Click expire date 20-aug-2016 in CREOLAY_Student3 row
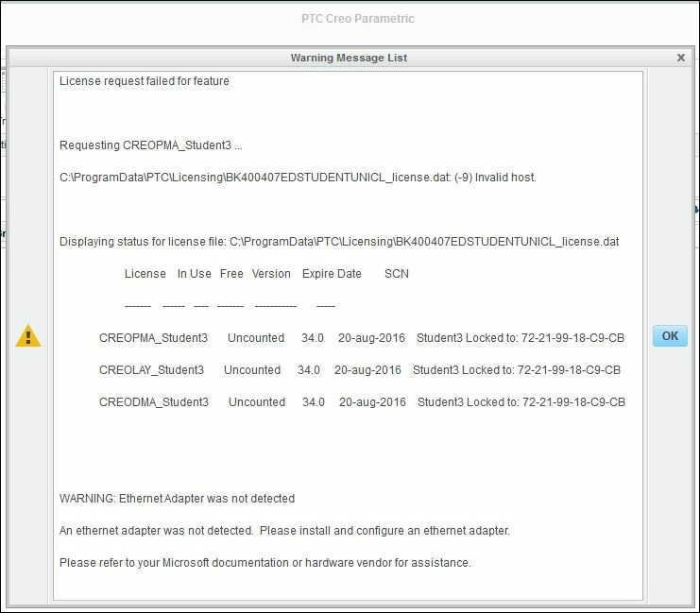This screenshot has width=700, height=613. point(367,370)
